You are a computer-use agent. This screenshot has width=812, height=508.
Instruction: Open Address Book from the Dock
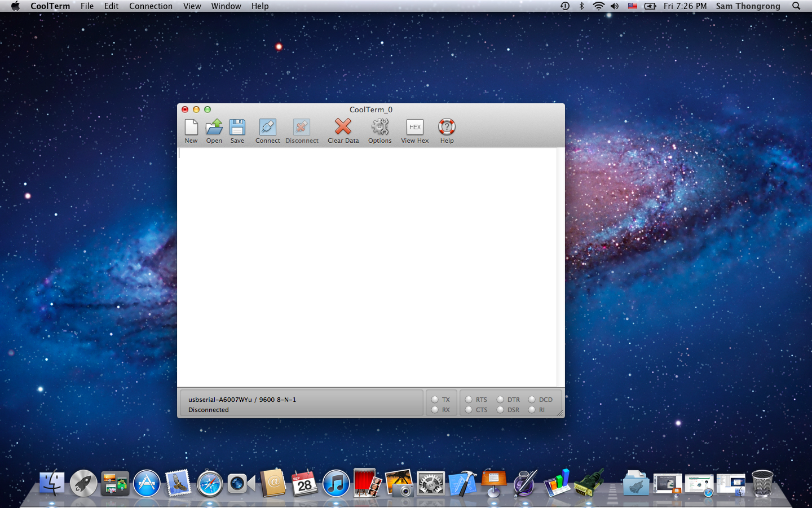pyautogui.click(x=273, y=484)
